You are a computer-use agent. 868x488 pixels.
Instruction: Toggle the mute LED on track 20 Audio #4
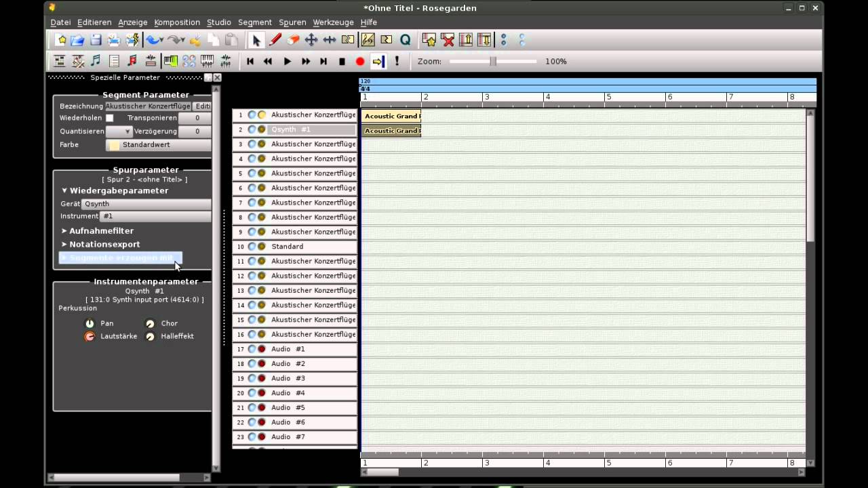point(252,393)
